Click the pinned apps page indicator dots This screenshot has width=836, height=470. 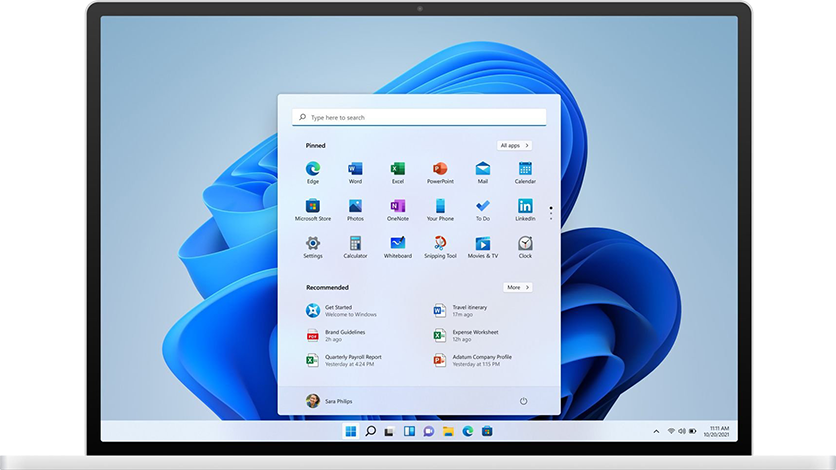tap(551, 213)
